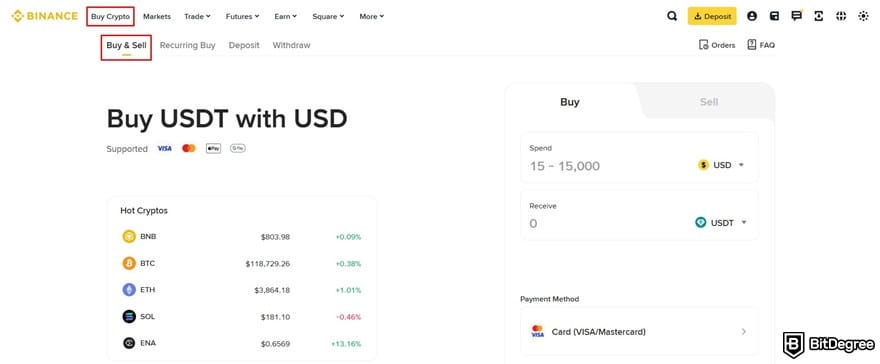Open the FAQ link

tap(761, 45)
